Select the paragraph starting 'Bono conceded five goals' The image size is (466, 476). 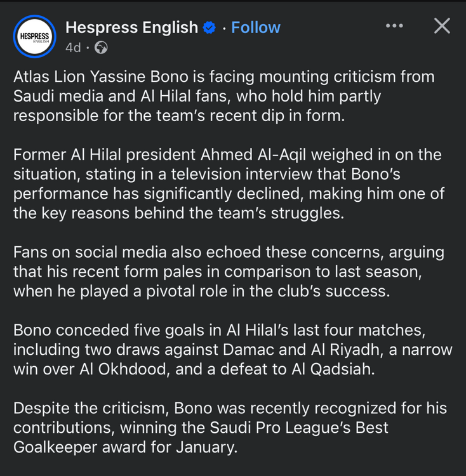tap(233, 350)
